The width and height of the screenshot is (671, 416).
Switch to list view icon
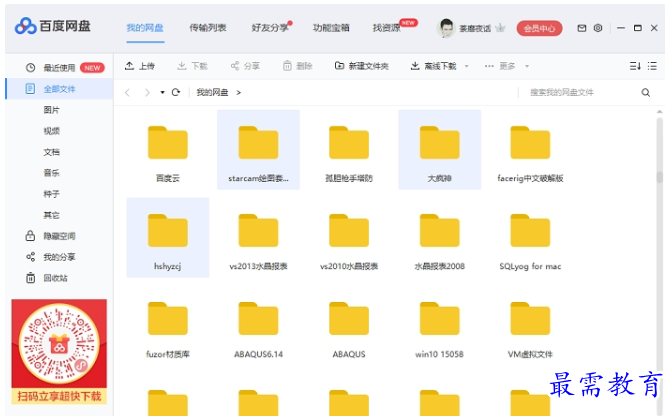[652, 66]
